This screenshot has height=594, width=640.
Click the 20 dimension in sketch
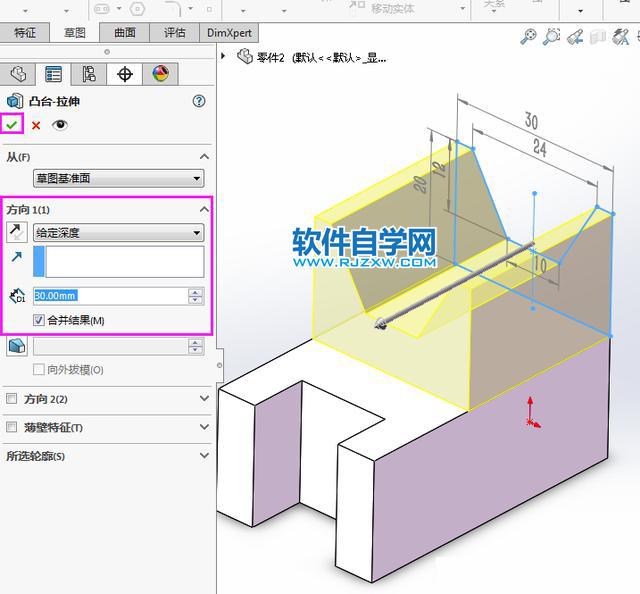[420, 184]
